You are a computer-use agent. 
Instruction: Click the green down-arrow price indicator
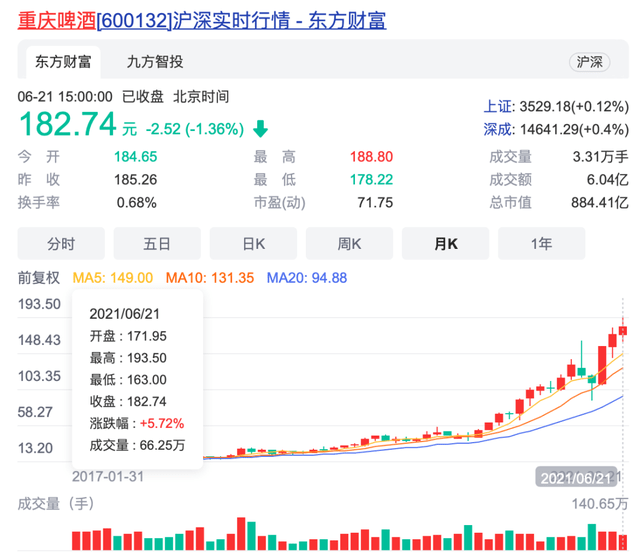point(260,129)
